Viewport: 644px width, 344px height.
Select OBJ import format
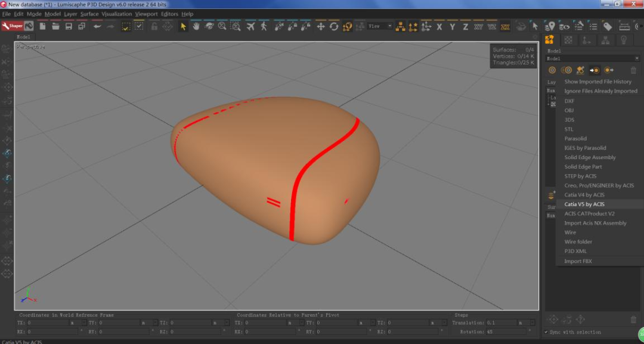click(x=569, y=110)
